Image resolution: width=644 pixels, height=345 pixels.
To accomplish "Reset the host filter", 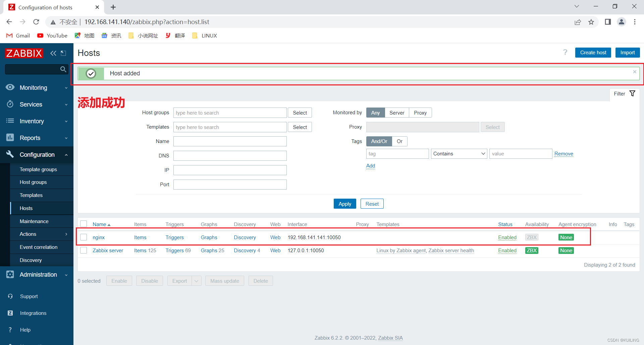I will click(372, 204).
